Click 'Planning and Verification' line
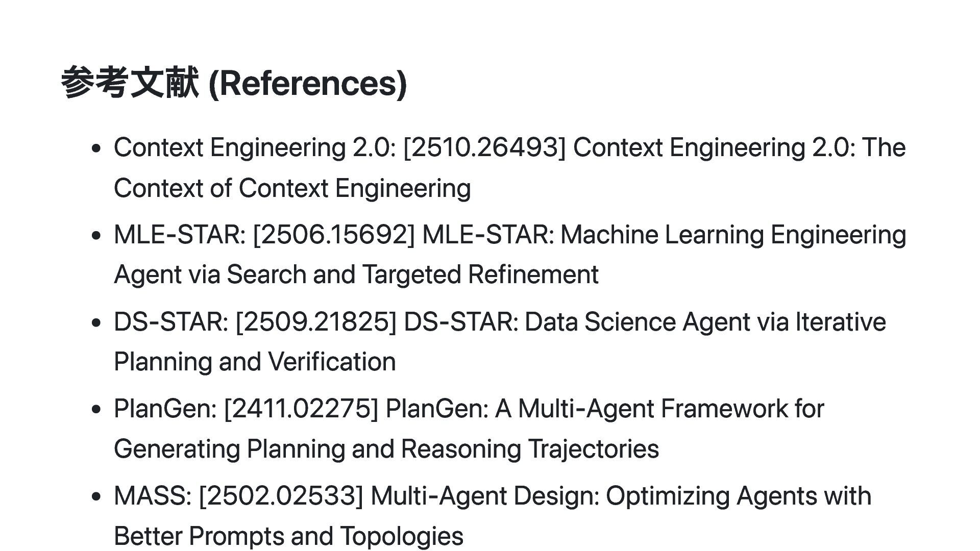 255,362
